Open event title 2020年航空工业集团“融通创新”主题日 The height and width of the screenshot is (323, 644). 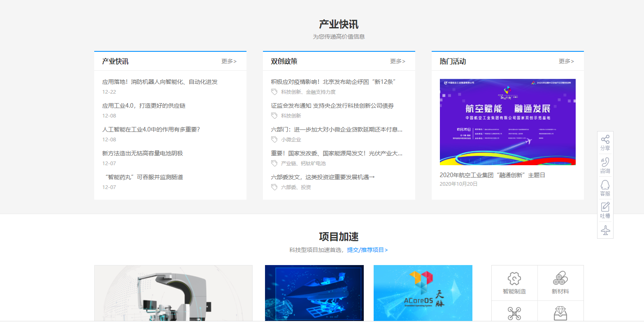pos(492,175)
